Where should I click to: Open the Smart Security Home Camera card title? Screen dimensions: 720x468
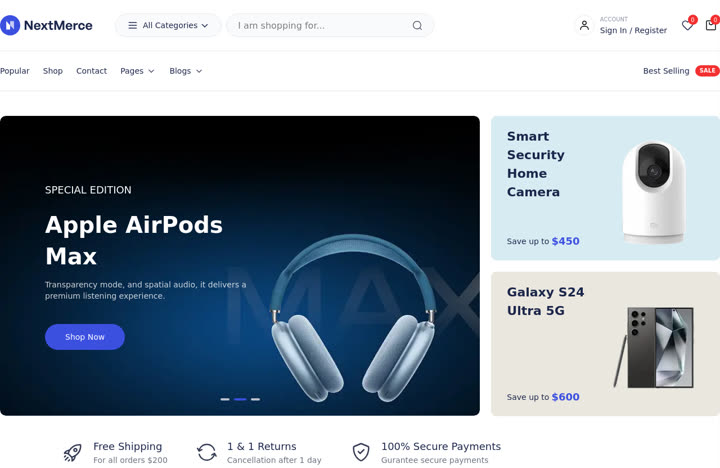535,164
